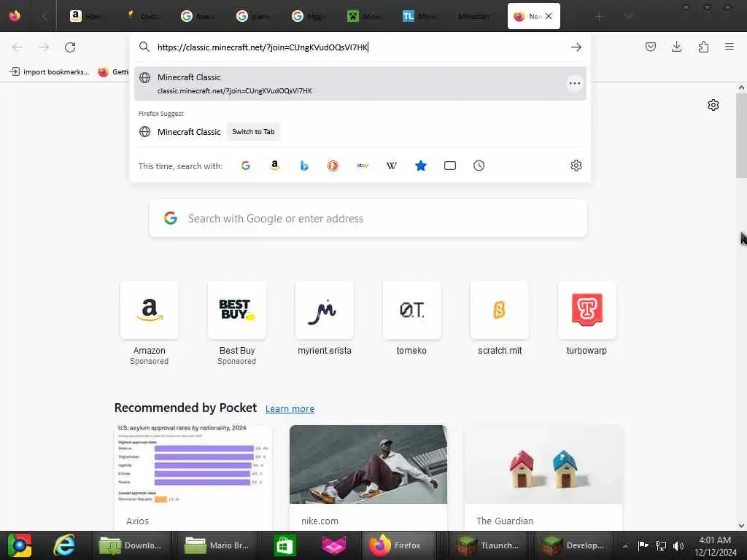Search this time with Bing
The width and height of the screenshot is (747, 560).
304,166
